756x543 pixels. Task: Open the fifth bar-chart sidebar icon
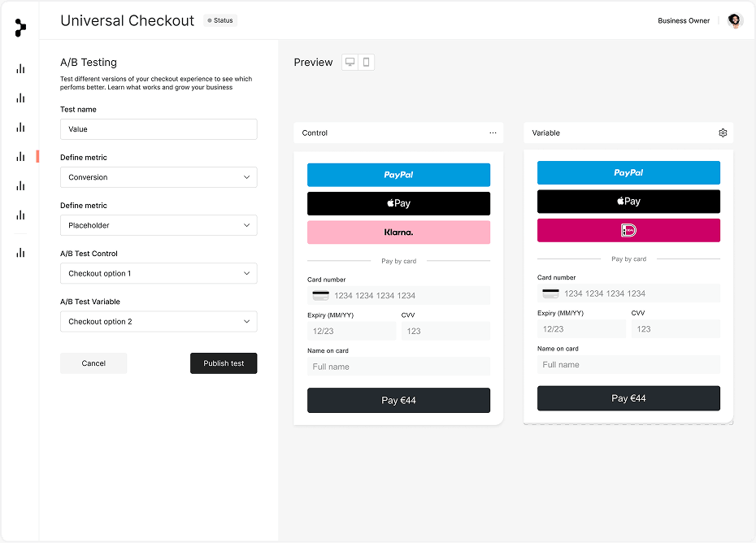coord(20,185)
